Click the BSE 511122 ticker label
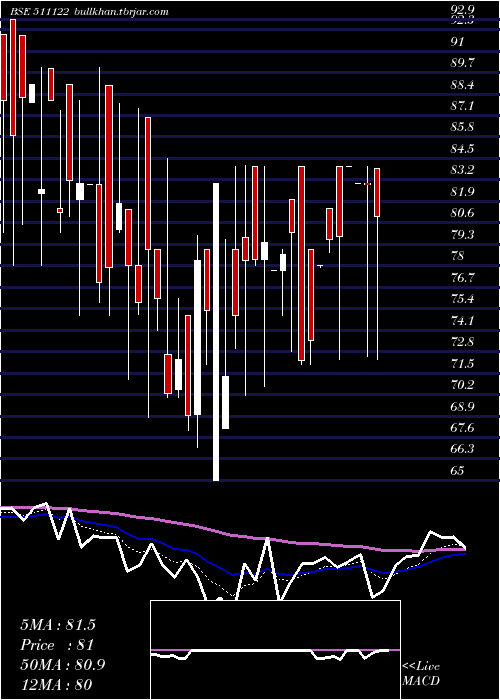This screenshot has width=500, height=700. pyautogui.click(x=41, y=12)
